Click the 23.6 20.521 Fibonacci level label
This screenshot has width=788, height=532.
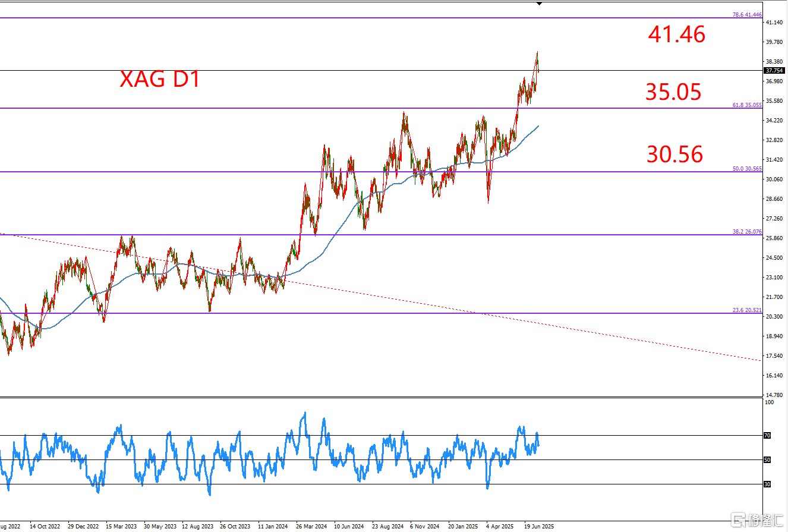747,310
